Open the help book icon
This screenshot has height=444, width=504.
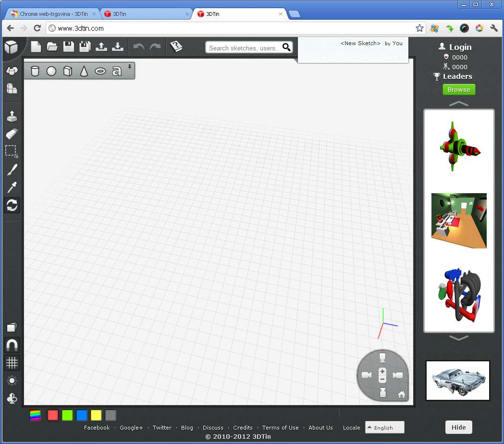click(176, 47)
